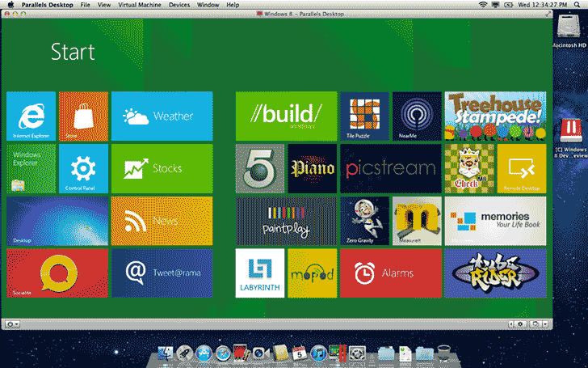Open Finder from the Dock

165,353
